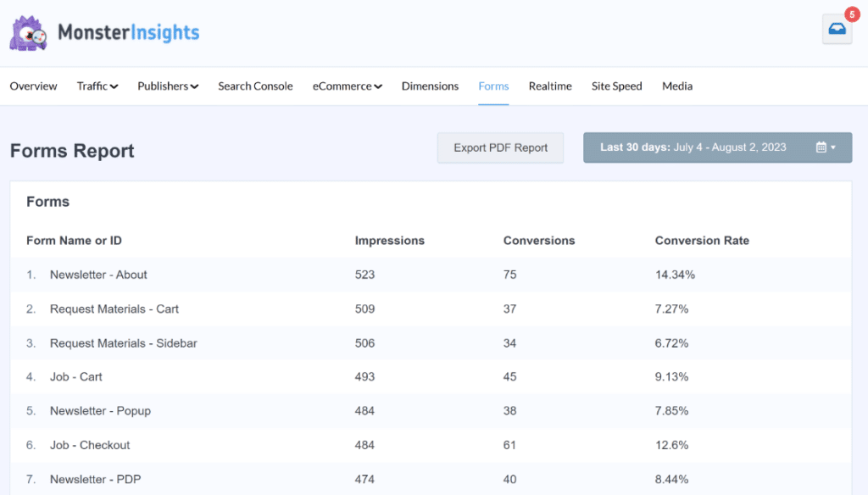Switch to the Realtime report
This screenshot has height=495, width=868.
[549, 86]
